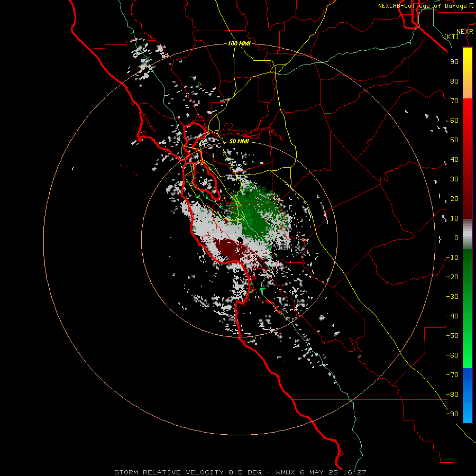
Task: Click the 0 value on the velocity scale
Action: tap(456, 237)
